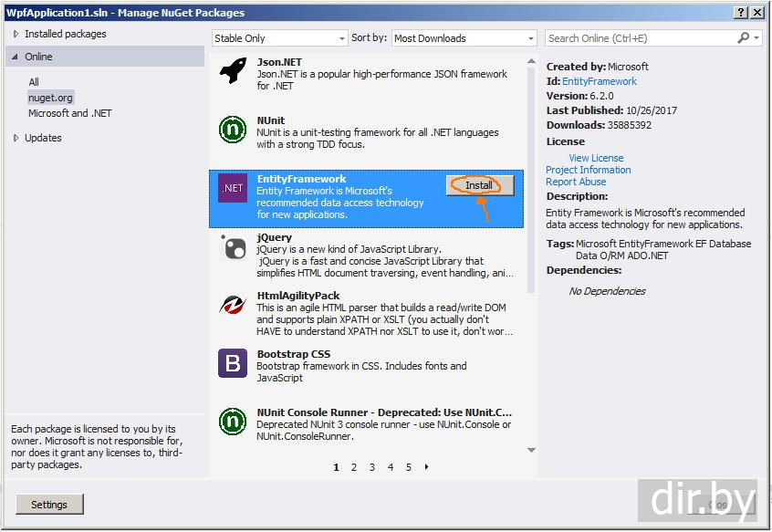Expand the Updates section
The image size is (772, 532).
[x=16, y=139]
